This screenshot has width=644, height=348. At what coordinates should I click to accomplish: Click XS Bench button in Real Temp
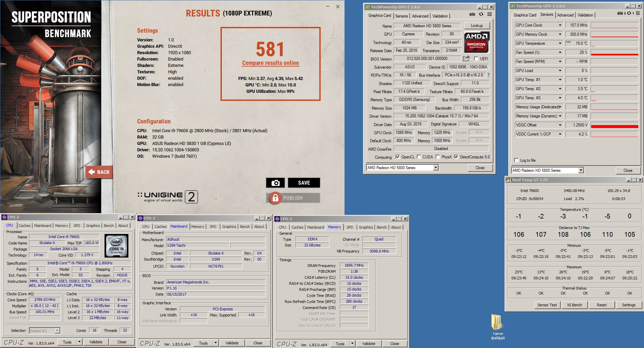(x=574, y=305)
